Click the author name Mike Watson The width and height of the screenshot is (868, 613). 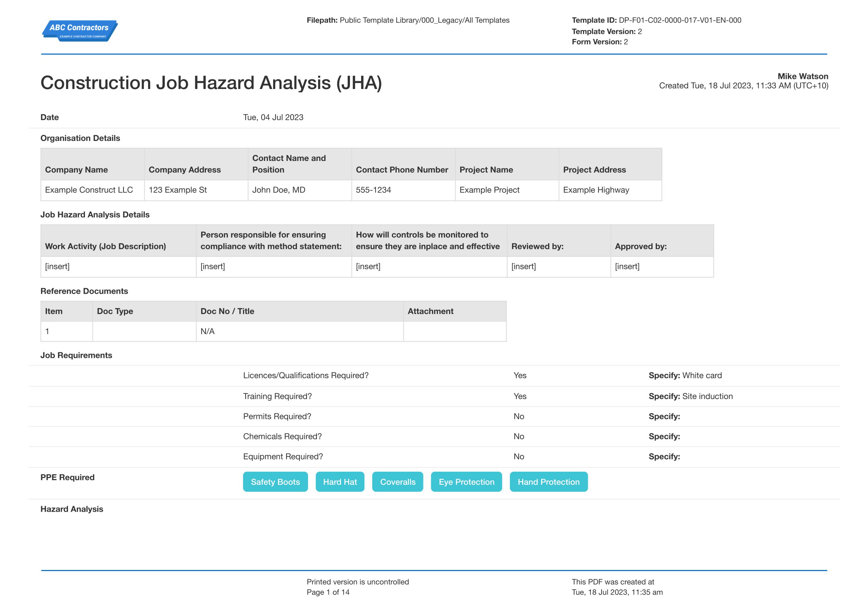[x=803, y=76]
